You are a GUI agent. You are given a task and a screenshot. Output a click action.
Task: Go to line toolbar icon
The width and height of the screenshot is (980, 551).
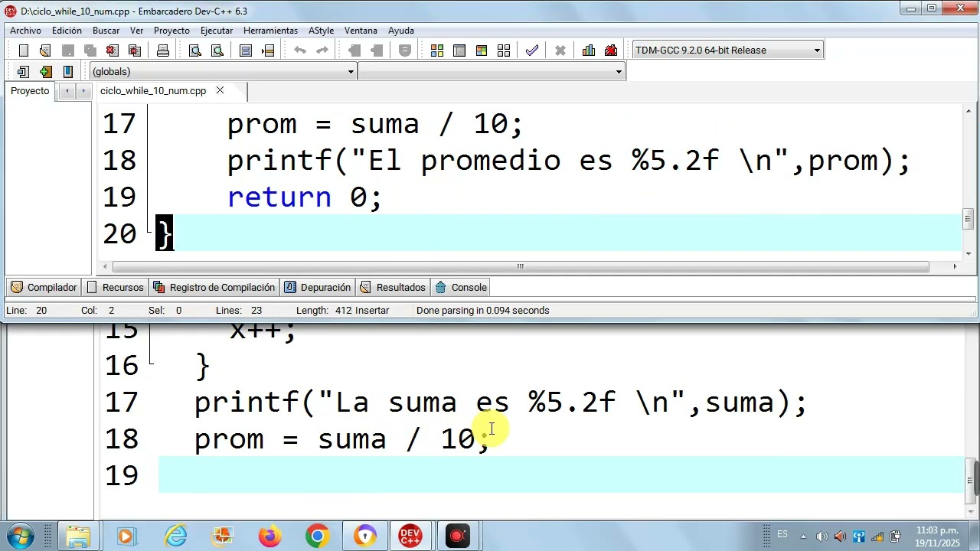[x=268, y=51]
